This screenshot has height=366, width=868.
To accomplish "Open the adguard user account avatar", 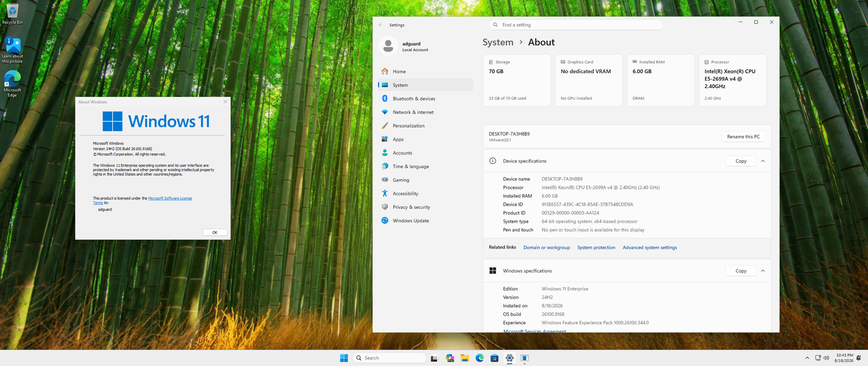I will point(388,46).
